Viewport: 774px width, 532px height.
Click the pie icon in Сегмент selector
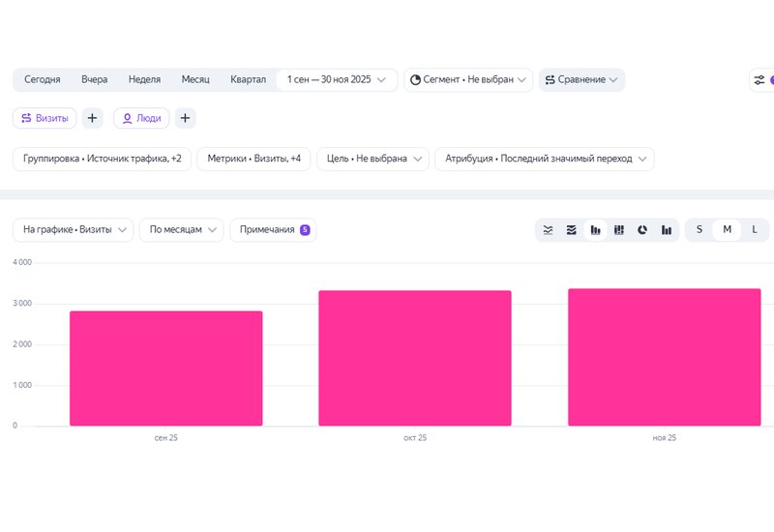point(416,80)
